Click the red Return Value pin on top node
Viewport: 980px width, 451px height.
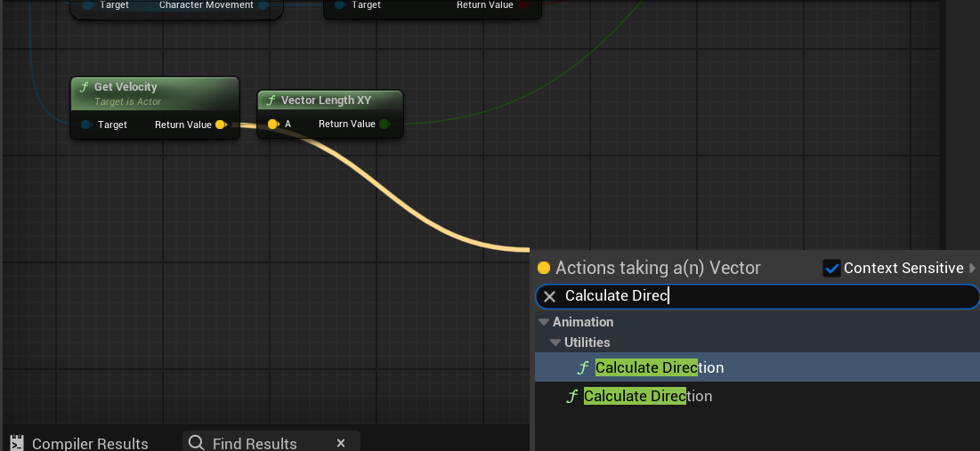[x=523, y=5]
